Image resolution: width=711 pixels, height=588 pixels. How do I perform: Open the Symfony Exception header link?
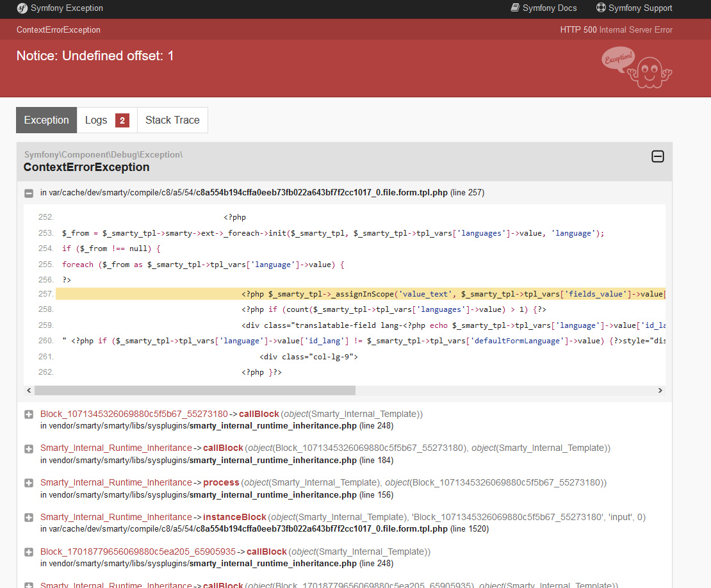pyautogui.click(x=67, y=8)
